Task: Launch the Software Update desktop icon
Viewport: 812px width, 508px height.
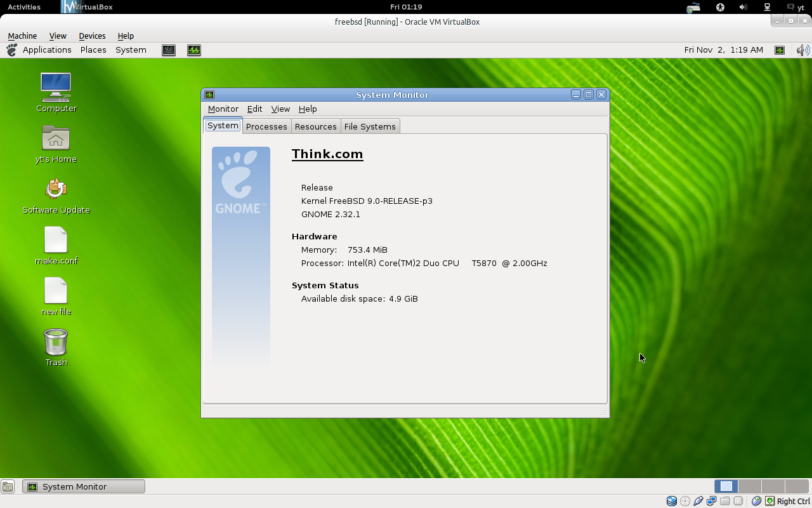Action: tap(56, 189)
